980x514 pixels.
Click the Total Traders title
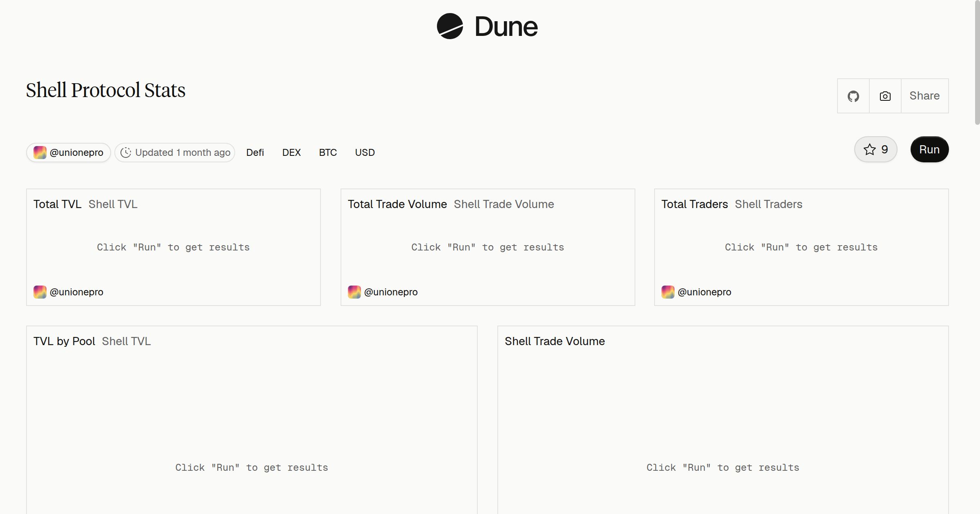pyautogui.click(x=695, y=204)
